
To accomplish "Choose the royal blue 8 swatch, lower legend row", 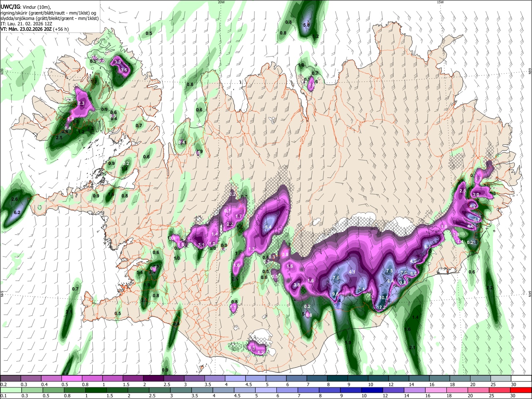I will pyautogui.click(x=330, y=390).
